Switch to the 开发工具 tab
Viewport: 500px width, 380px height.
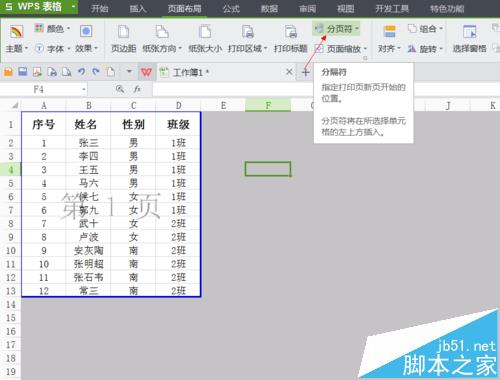392,8
